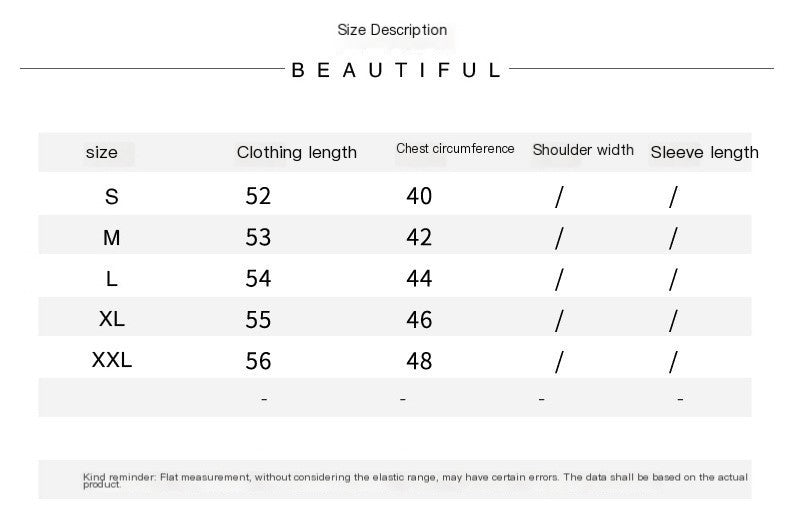Click the XXL size row label

pos(111,360)
